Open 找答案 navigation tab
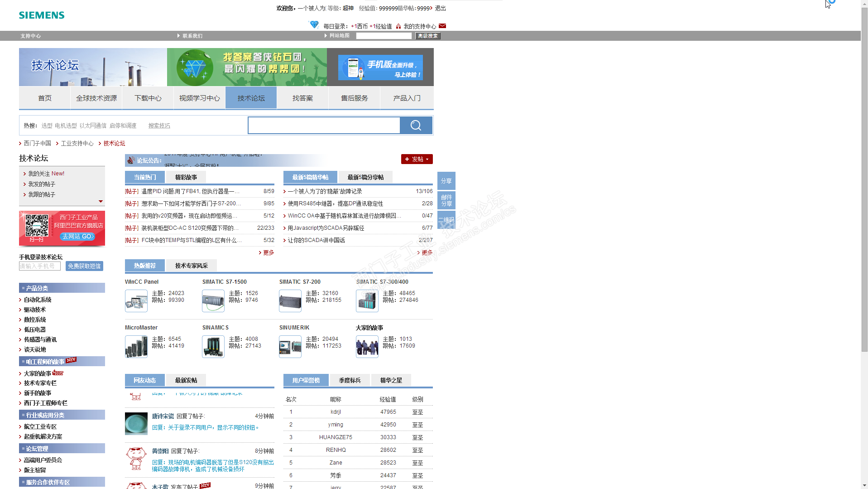The height and width of the screenshot is (489, 868). click(302, 98)
